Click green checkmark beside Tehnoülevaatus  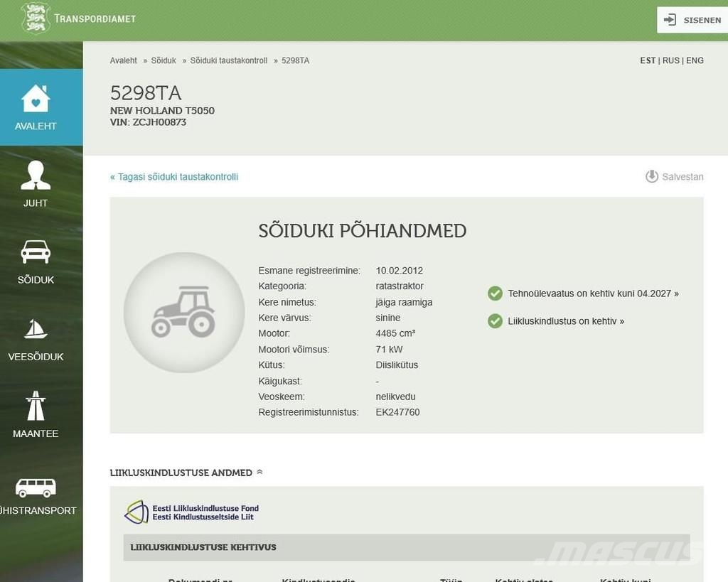(495, 293)
